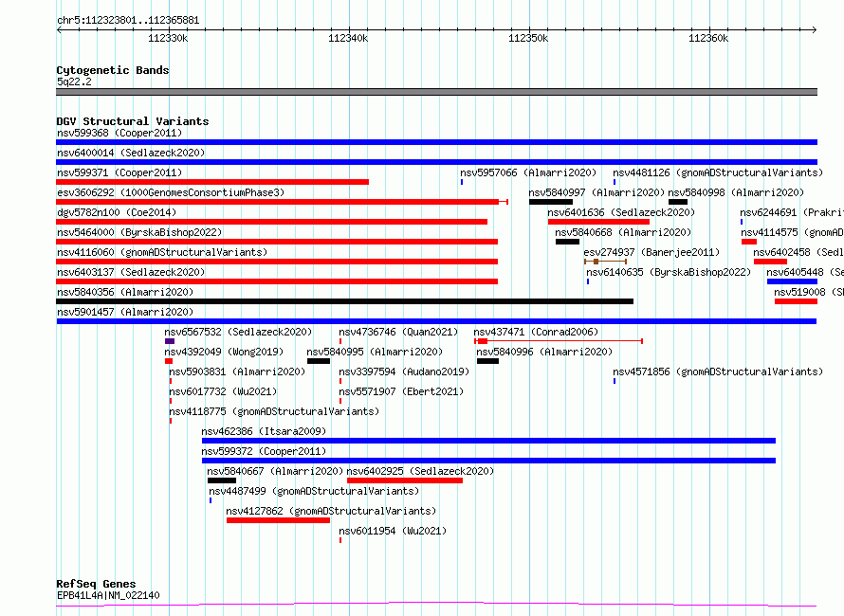Image resolution: width=844 pixels, height=616 pixels.
Task: Click nsv4736746 (Quan2021) label
Action: tap(398, 332)
